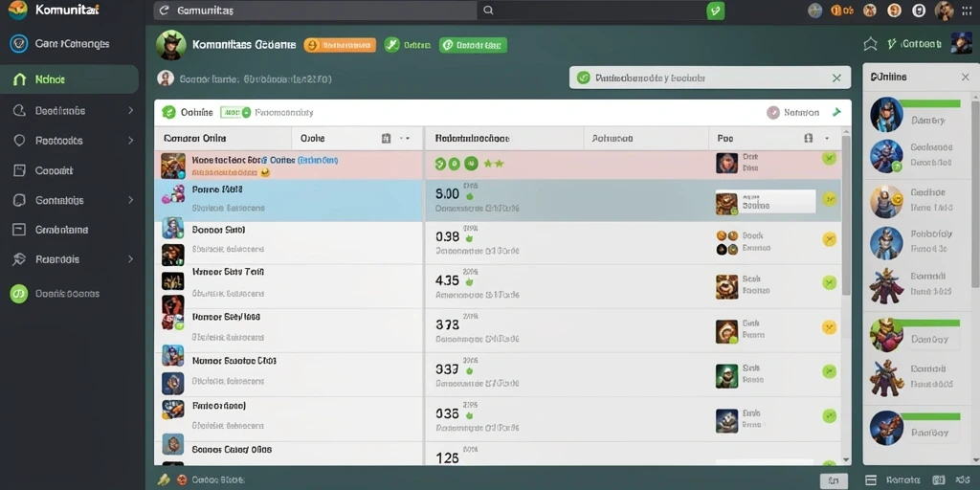980x490 pixels.
Task: Click the green circle icon at sidebar bottom
Action: [x=19, y=293]
